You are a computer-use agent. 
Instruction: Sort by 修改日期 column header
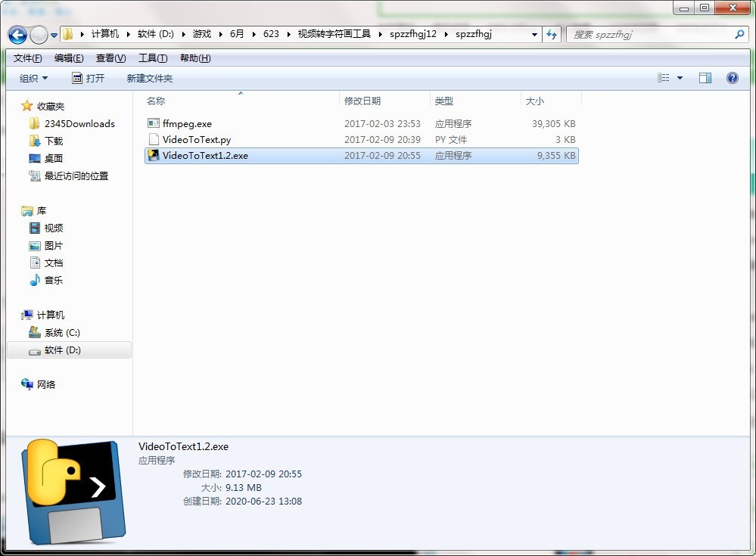pyautogui.click(x=362, y=101)
